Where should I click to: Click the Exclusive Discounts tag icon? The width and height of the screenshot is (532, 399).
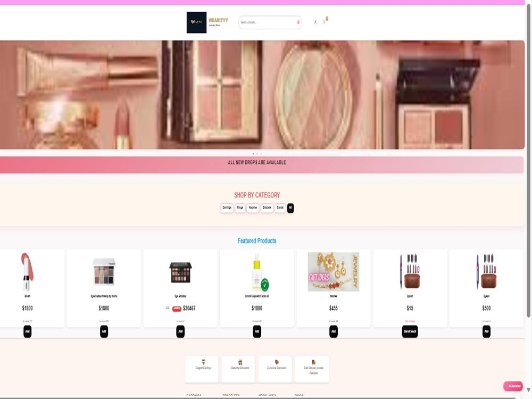[x=277, y=362]
